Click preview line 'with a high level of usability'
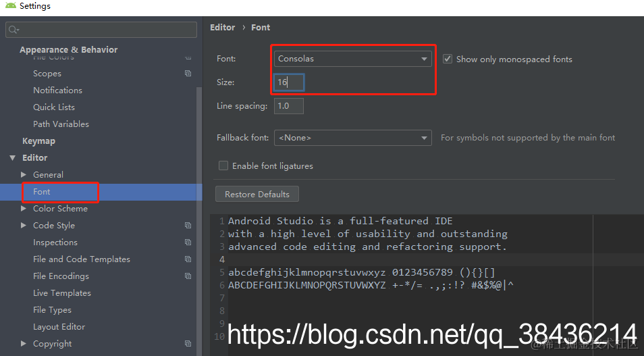644x356 pixels. pyautogui.click(x=368, y=234)
